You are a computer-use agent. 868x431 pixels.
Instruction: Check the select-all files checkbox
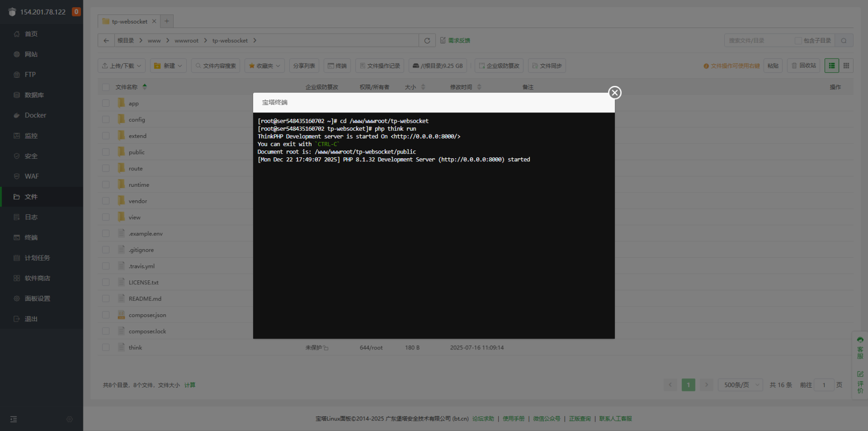(x=106, y=87)
